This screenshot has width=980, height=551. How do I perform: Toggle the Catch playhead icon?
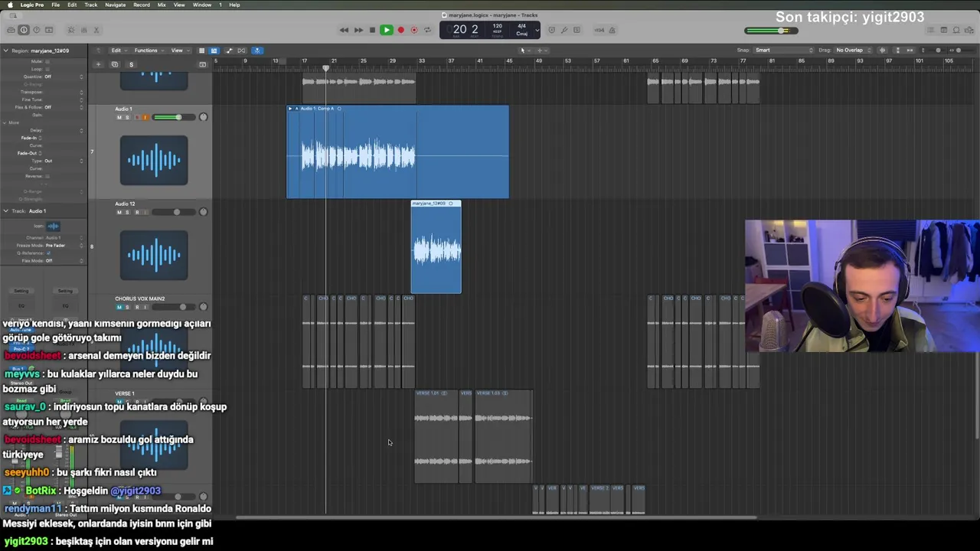pos(257,51)
